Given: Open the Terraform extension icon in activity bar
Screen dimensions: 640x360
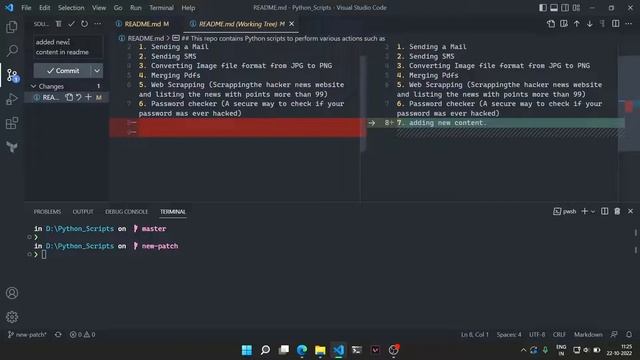Looking at the screenshot, I should click(x=12, y=147).
